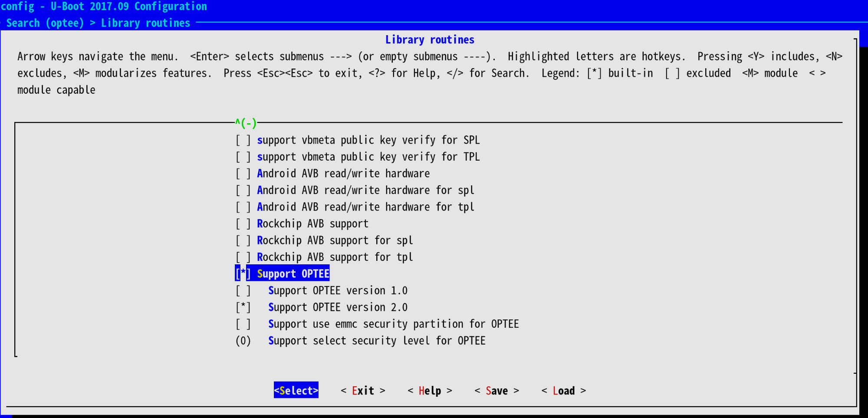This screenshot has width=868, height=418.
Task: Click the ^(-) scroll-up indicator
Action: 246,123
